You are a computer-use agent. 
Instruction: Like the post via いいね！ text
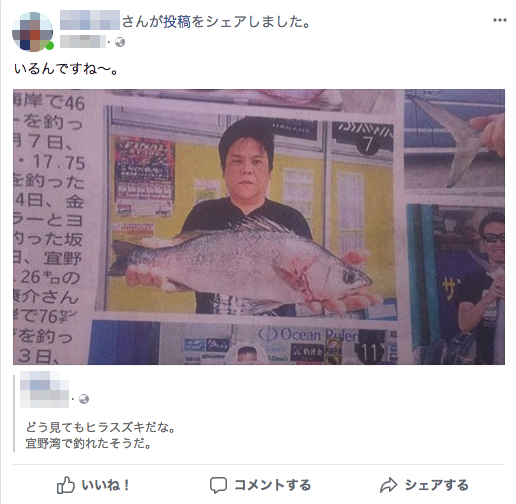(106, 485)
